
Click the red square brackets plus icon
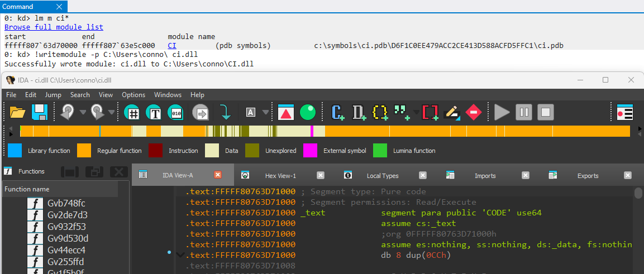431,112
